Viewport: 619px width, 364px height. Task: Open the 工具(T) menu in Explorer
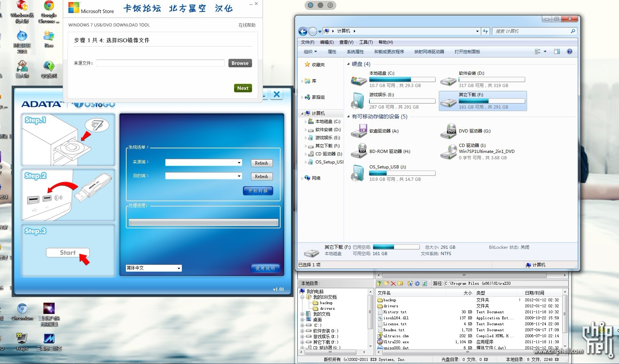pyautogui.click(x=366, y=42)
